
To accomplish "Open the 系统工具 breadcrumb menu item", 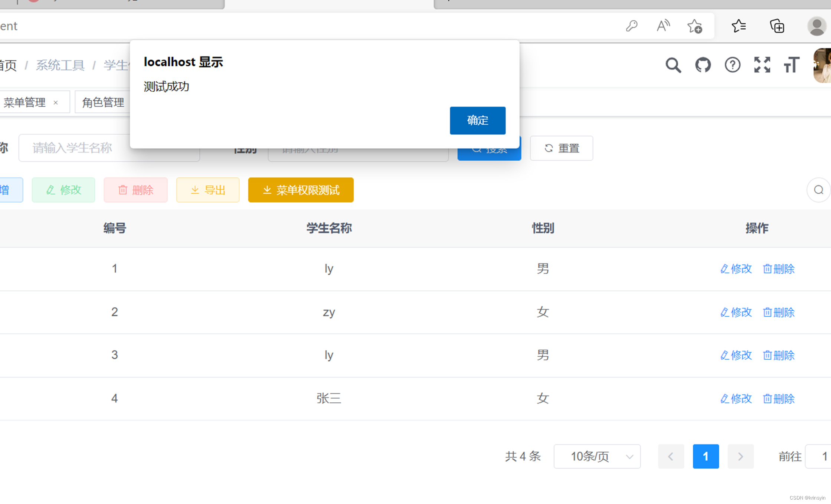I will point(60,65).
